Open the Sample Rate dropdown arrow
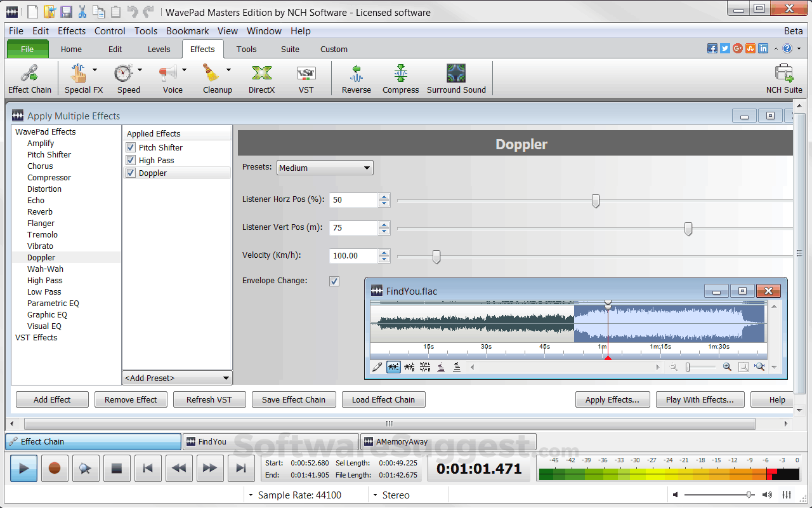Screen dimensions: 812x508 (x=251, y=495)
